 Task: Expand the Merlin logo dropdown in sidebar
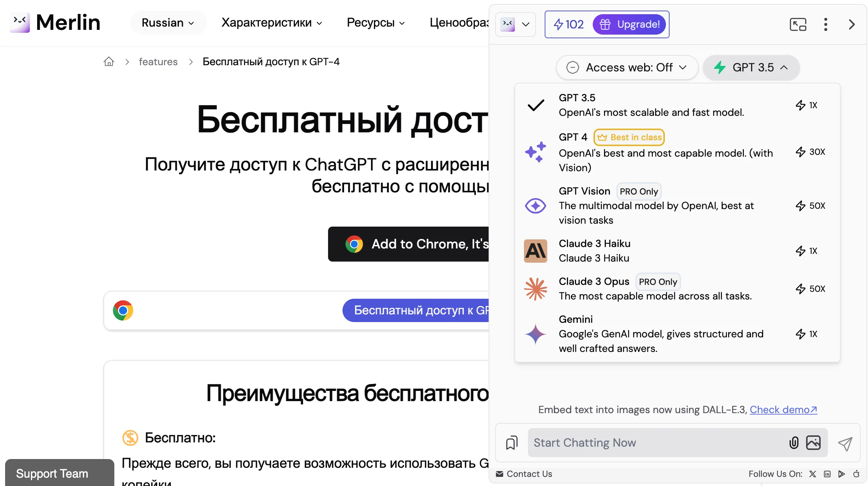pos(515,24)
